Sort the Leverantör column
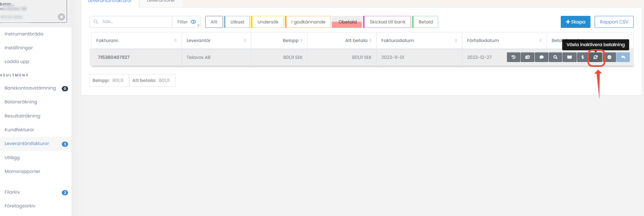 (245, 41)
